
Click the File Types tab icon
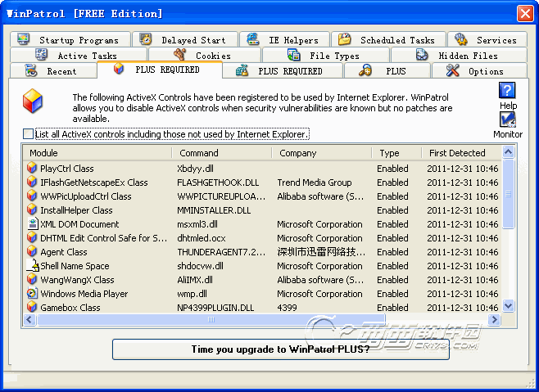tap(294, 55)
